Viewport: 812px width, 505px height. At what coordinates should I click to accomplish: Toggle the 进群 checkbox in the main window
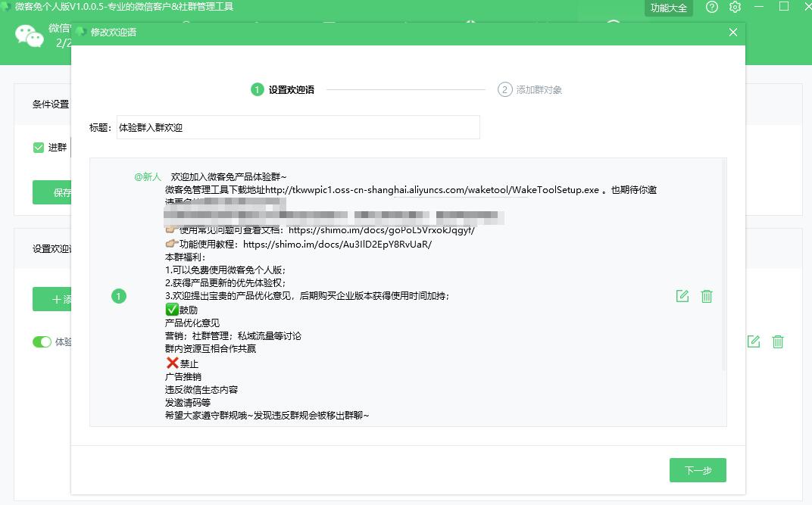point(39,148)
